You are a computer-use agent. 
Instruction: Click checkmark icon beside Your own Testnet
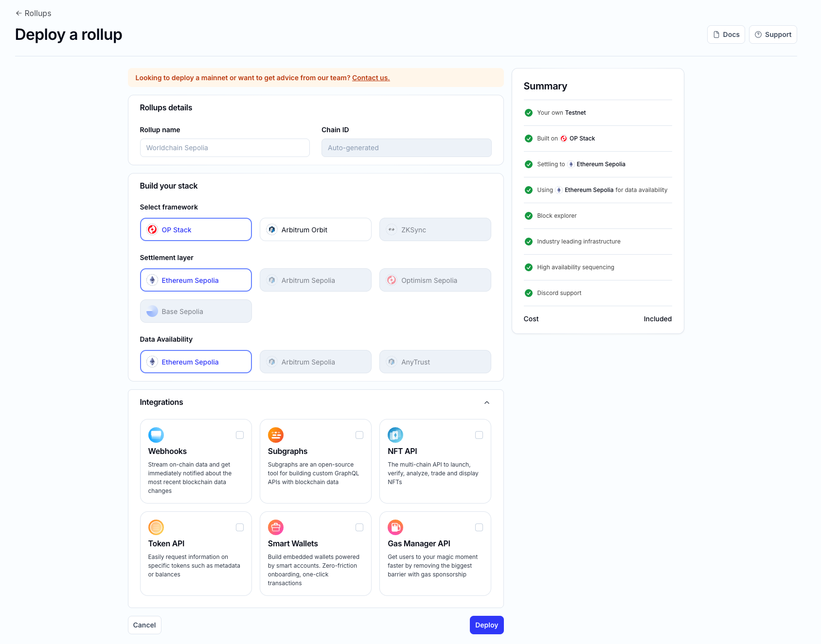[529, 113]
